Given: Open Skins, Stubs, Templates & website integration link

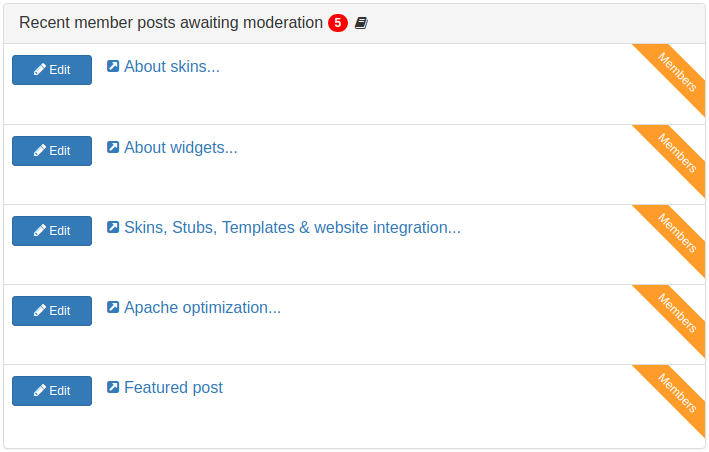Looking at the screenshot, I should (293, 228).
